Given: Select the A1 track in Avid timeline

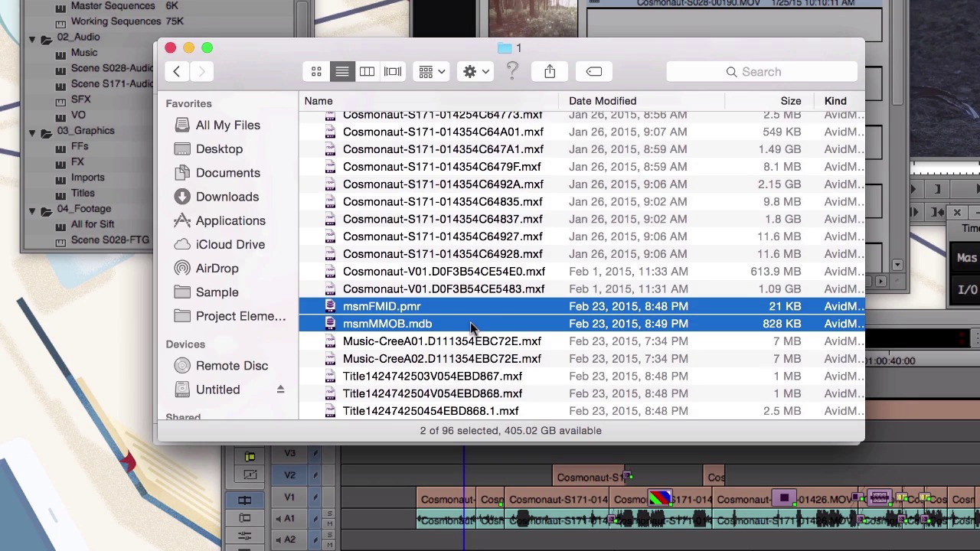Looking at the screenshot, I should pyautogui.click(x=289, y=518).
